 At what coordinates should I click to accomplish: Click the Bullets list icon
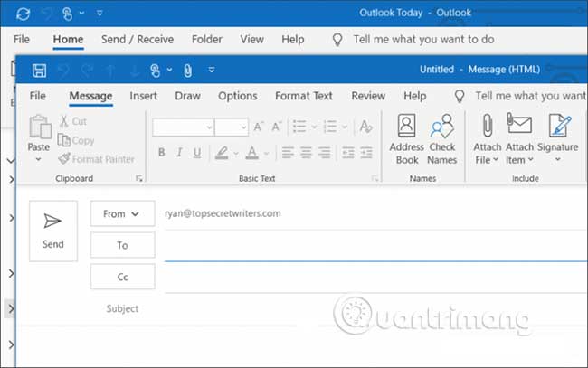(299, 127)
